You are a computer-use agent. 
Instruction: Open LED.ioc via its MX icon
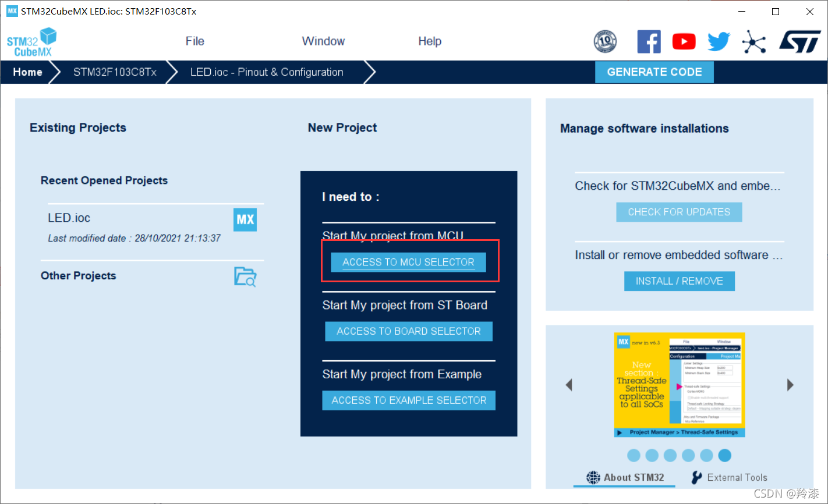[x=245, y=219]
